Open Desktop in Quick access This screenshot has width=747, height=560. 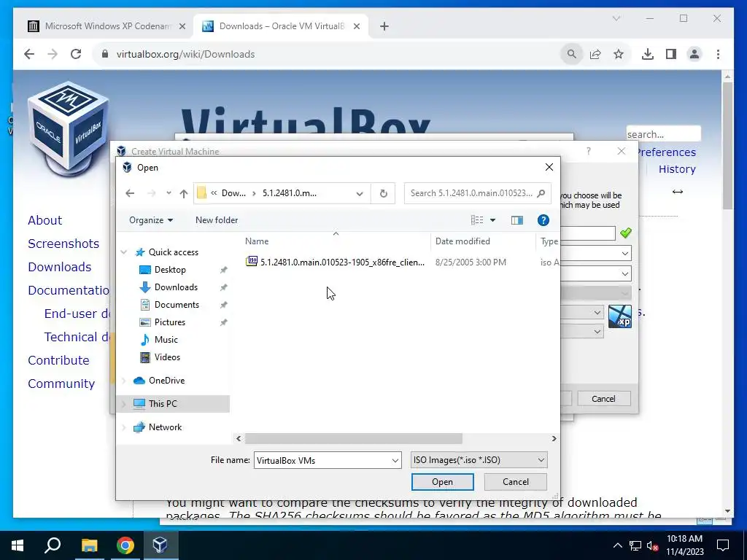170,270
